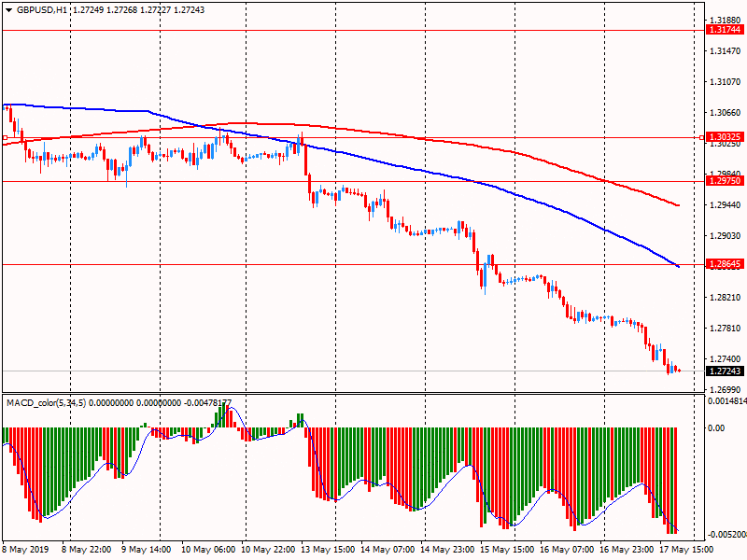Click the 1.30660 price scale value
Screen dimensions: 747x560
pyautogui.click(x=726, y=113)
